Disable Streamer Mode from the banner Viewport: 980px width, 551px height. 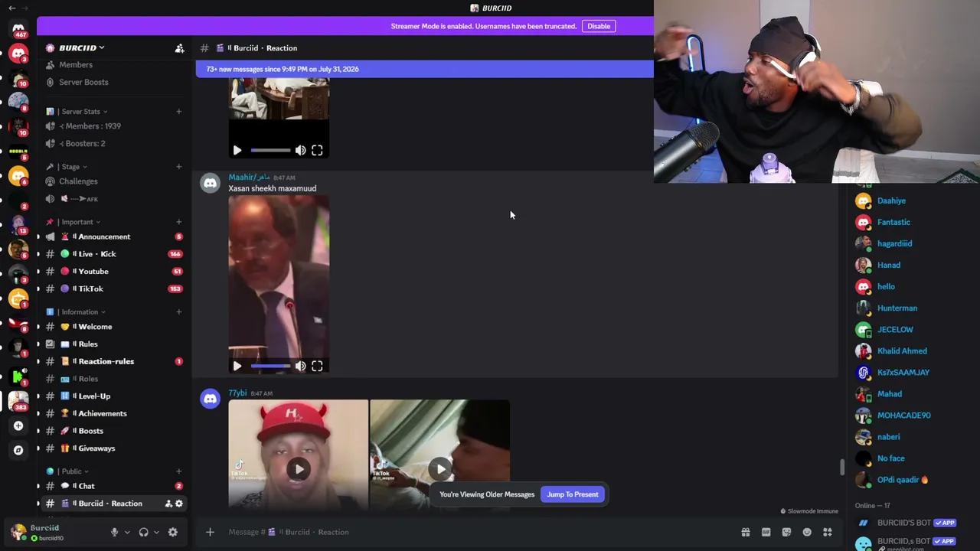tap(599, 26)
